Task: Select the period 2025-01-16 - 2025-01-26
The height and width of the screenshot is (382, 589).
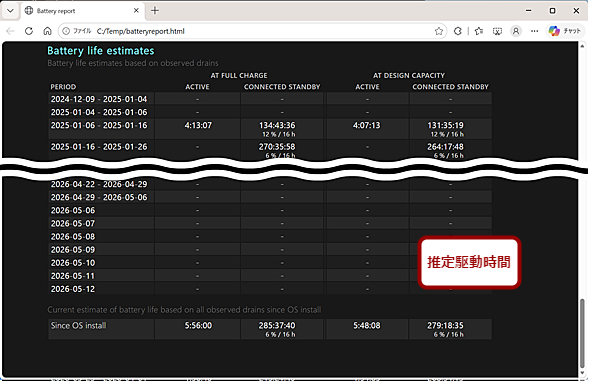Action: coord(99,147)
